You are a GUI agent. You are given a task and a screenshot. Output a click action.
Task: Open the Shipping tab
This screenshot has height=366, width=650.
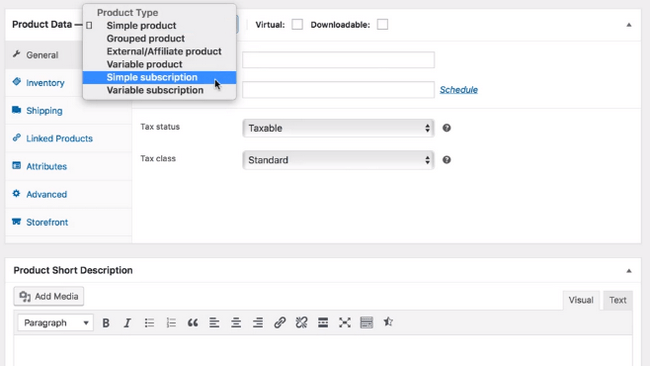click(68, 111)
